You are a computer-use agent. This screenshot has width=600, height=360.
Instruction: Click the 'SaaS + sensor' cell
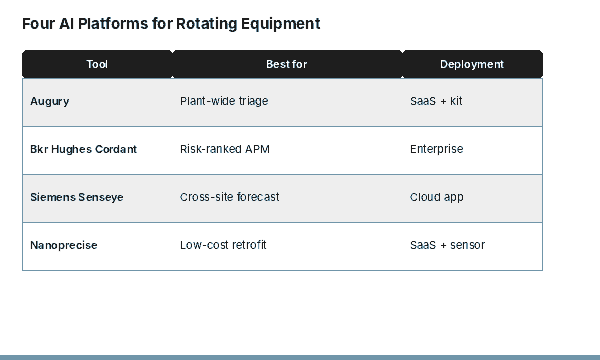pyautogui.click(x=472, y=246)
